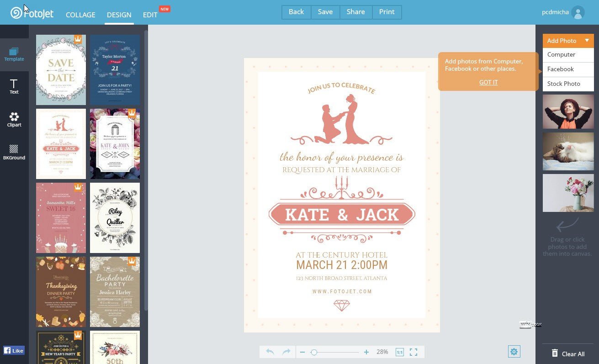Select the Text tool in sidebar
The height and width of the screenshot is (364, 599).
pos(14,86)
